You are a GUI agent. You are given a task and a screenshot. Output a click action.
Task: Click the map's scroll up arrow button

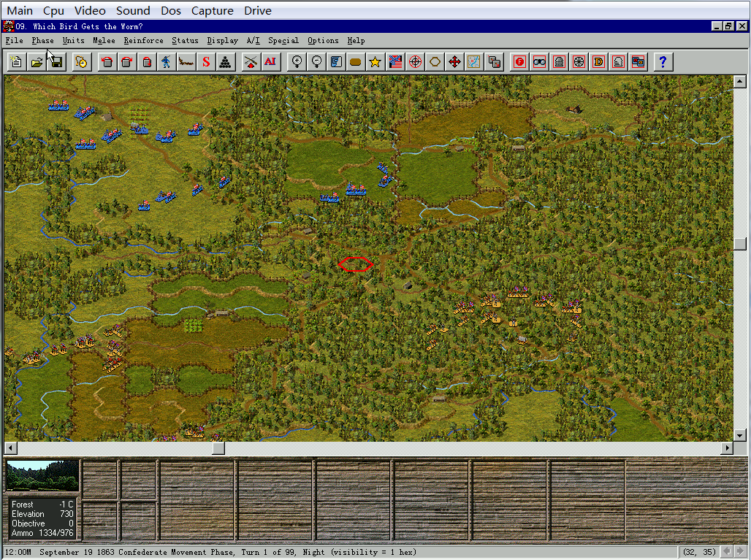point(739,81)
